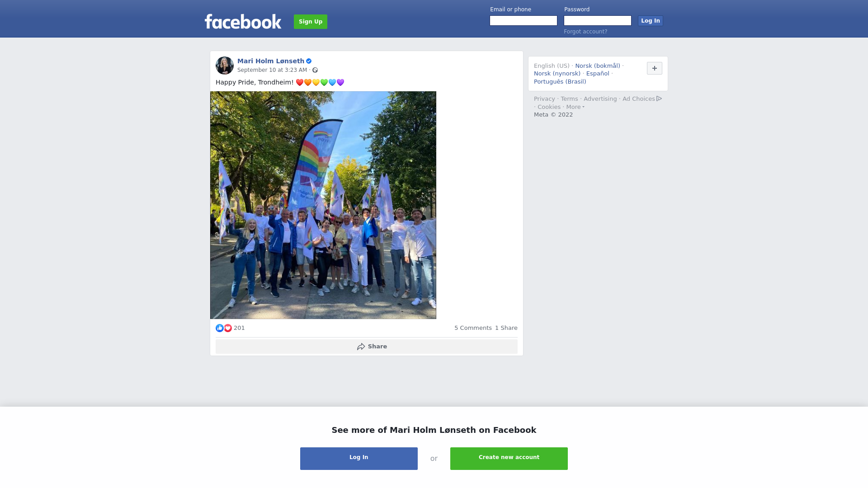
Task: Switch language to Norsk (bokmål)
Action: [x=598, y=66]
